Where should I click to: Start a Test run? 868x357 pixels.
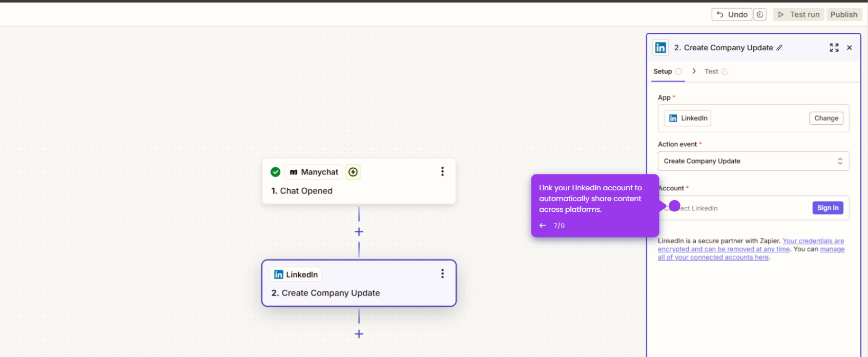coord(798,14)
